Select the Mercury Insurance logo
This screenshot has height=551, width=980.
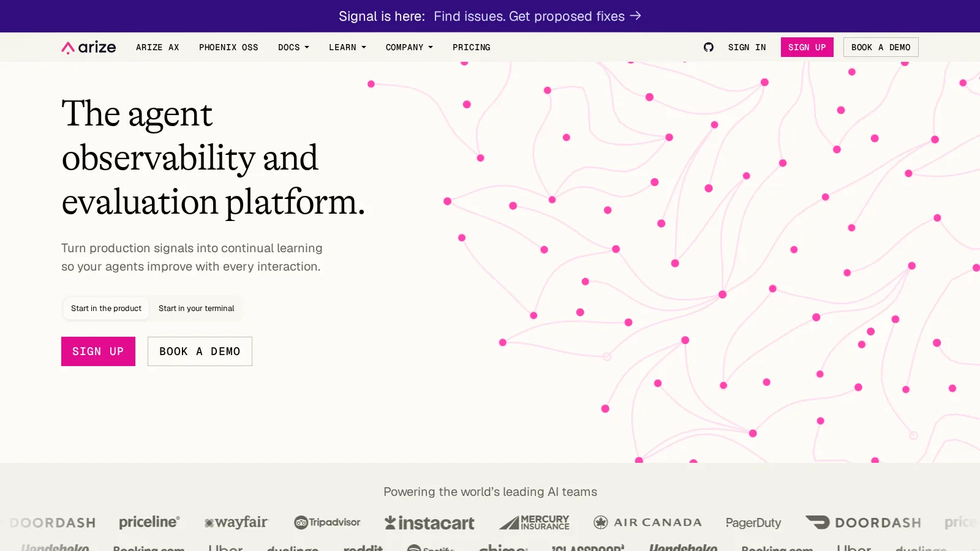pyautogui.click(x=534, y=522)
